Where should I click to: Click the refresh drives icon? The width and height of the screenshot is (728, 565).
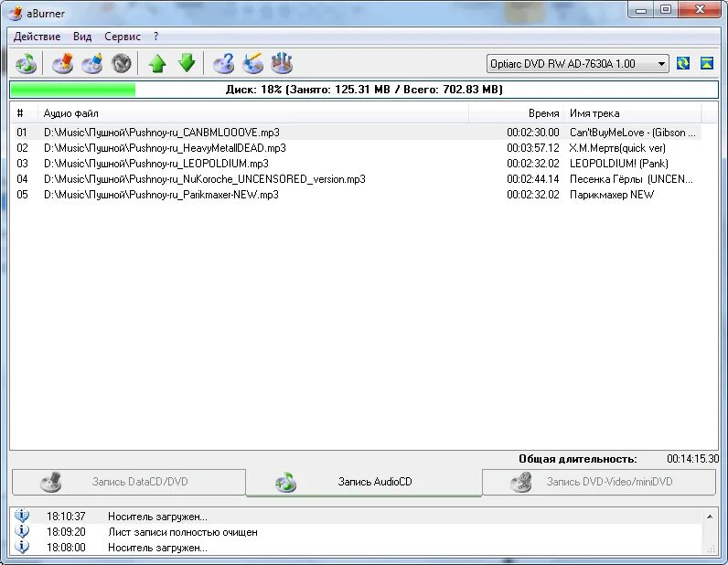(683, 63)
